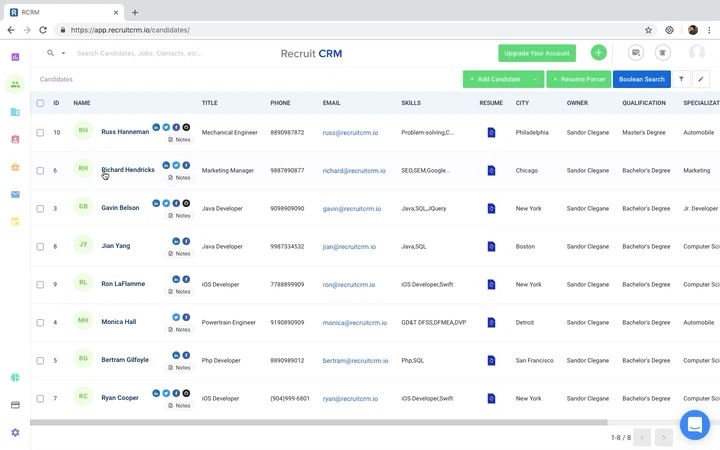Open the filter funnel icon
Viewport: 720px width, 450px height.
point(681,79)
